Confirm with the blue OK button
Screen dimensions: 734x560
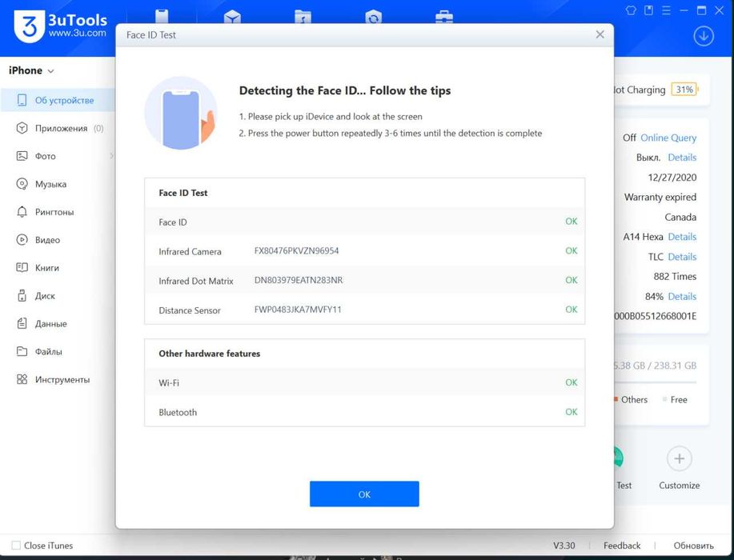click(x=364, y=494)
